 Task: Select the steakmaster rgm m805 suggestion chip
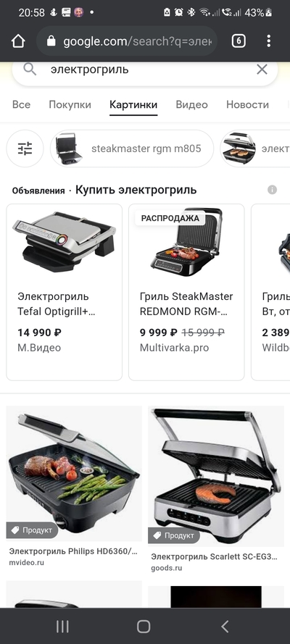tap(132, 149)
